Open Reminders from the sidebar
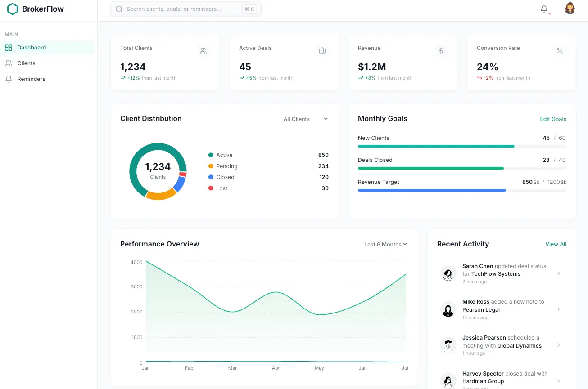This screenshot has height=389, width=588. point(31,79)
